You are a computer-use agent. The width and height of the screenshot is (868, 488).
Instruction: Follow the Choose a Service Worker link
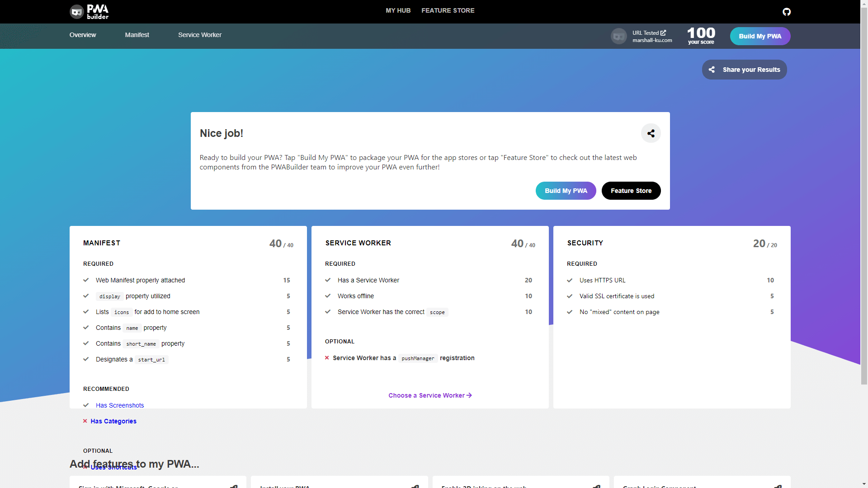click(430, 395)
